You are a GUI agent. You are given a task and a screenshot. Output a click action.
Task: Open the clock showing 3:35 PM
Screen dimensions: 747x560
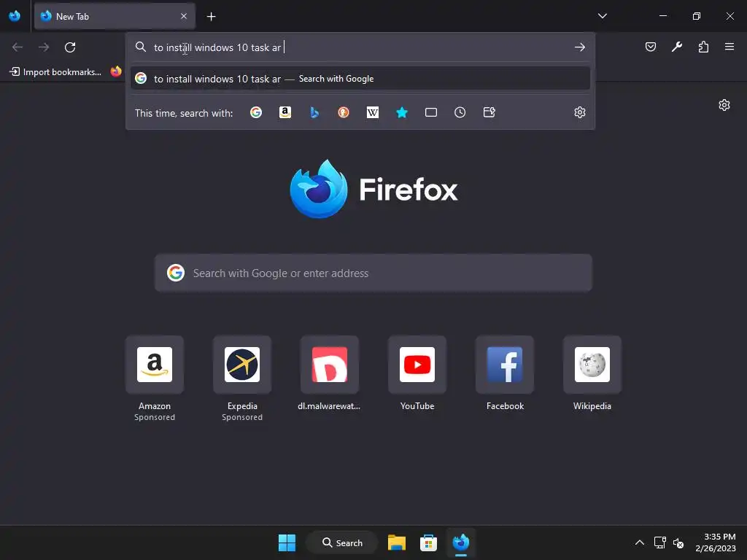point(716,542)
